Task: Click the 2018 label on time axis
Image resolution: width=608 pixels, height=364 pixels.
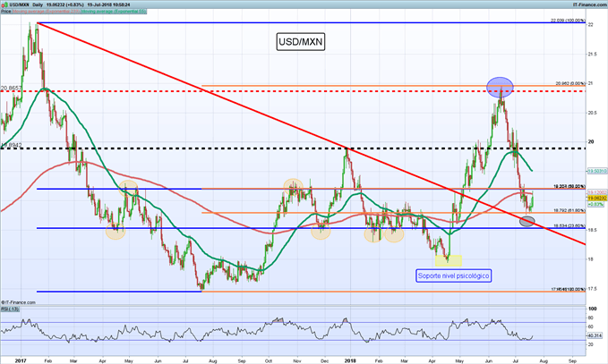Action: click(x=350, y=361)
